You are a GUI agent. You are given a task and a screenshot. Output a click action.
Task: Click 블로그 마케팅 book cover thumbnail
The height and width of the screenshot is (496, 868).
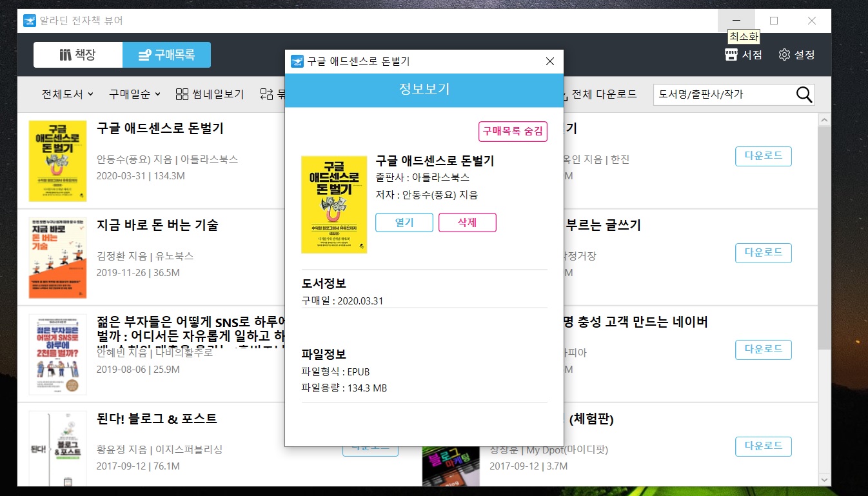[x=451, y=466]
